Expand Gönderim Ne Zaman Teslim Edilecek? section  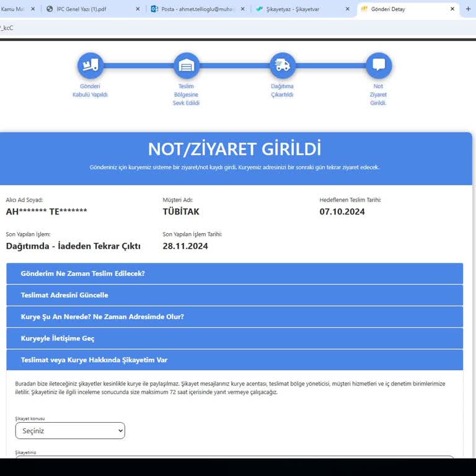235,273
